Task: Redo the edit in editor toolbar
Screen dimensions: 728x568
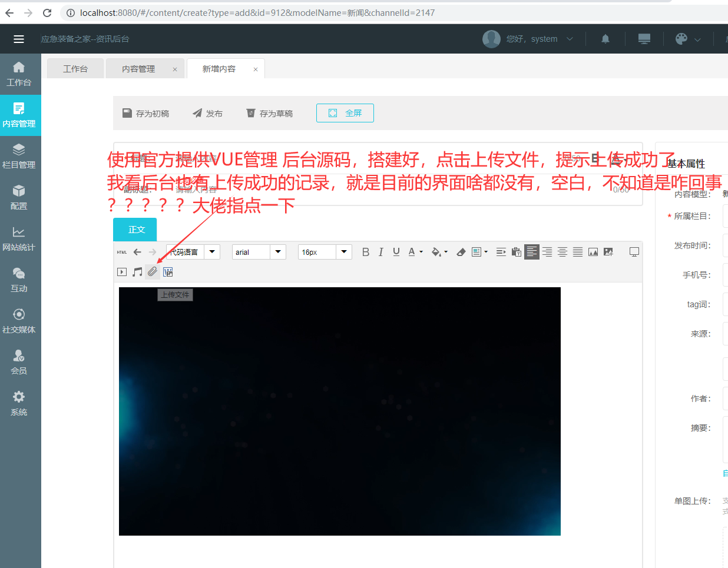Action: tap(153, 252)
